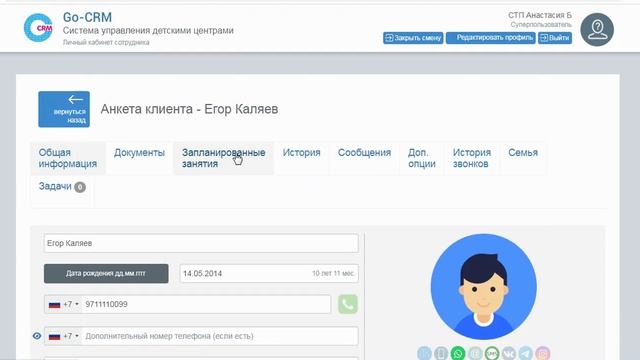Click the Telegram icon under avatar
Screen dimensions: 640x360
(526, 353)
